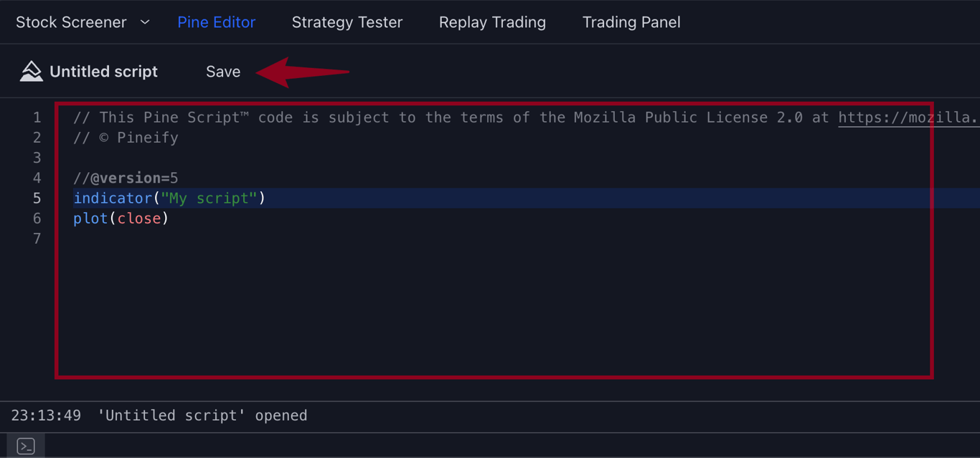Click the @version=5 annotation
This screenshot has height=458, width=980.
(133, 178)
